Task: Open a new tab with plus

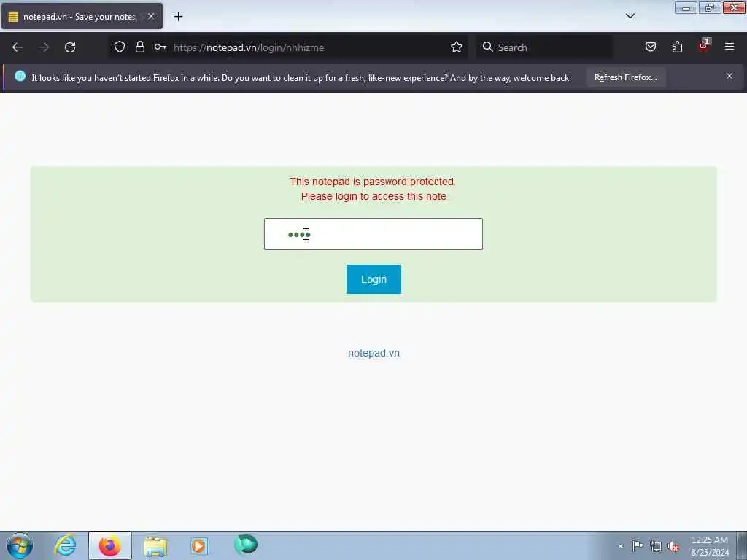Action: coord(178,17)
